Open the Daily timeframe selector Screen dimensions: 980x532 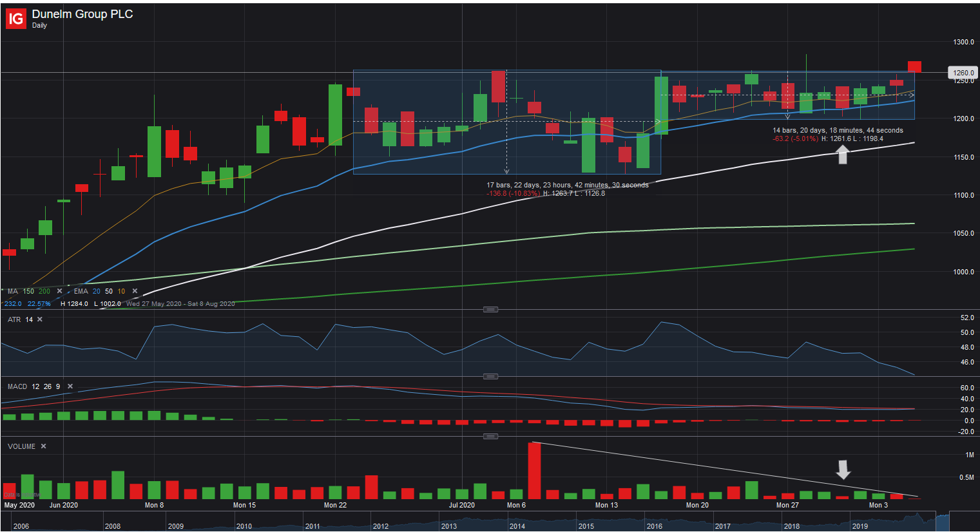(39, 26)
